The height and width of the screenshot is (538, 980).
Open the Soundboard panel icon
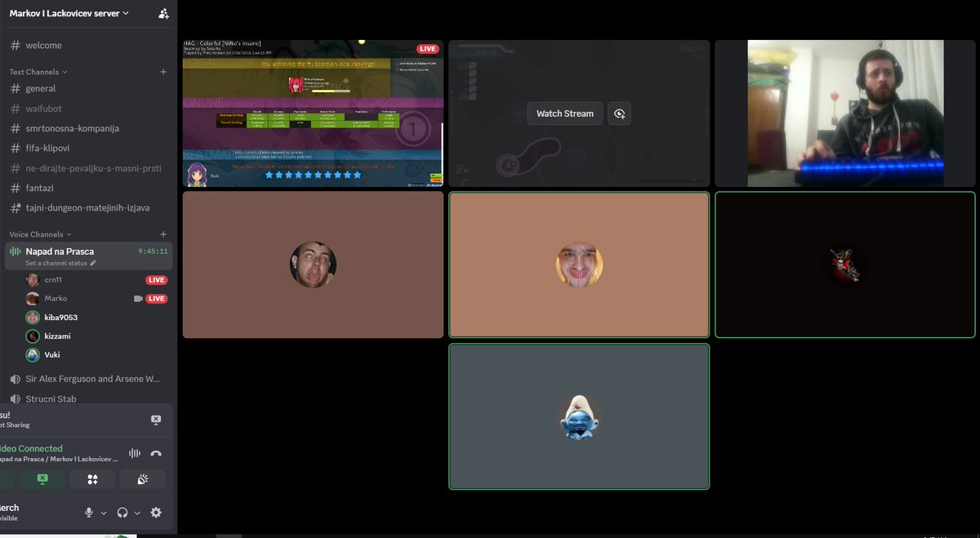[x=143, y=479]
